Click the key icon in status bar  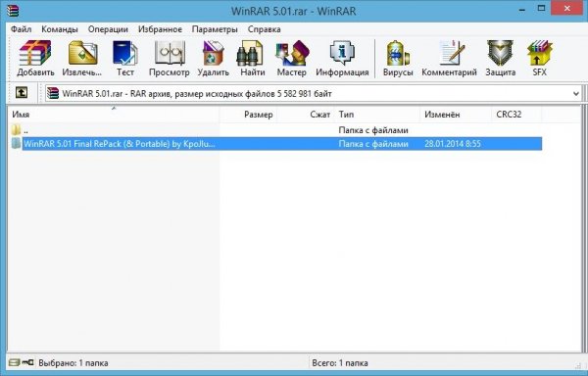coord(27,362)
